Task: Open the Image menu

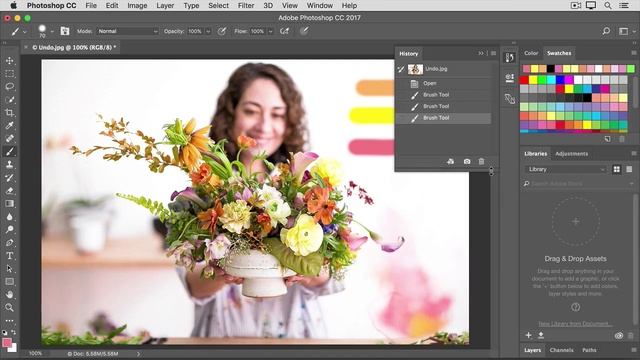Action: [x=137, y=6]
